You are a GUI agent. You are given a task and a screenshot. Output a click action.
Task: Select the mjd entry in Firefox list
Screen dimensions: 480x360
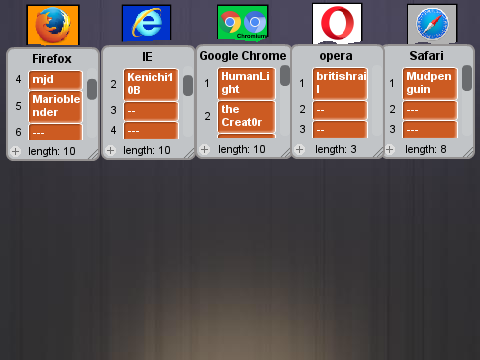(x=55, y=80)
